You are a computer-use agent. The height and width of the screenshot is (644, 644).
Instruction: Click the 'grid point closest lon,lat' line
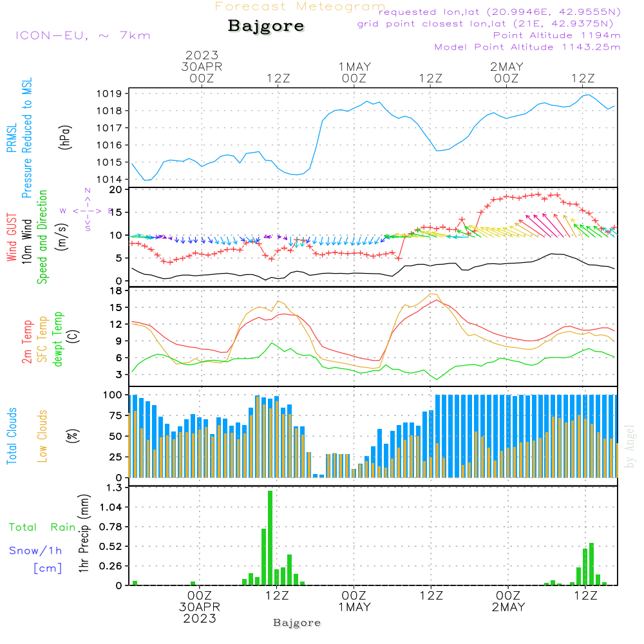point(485,24)
